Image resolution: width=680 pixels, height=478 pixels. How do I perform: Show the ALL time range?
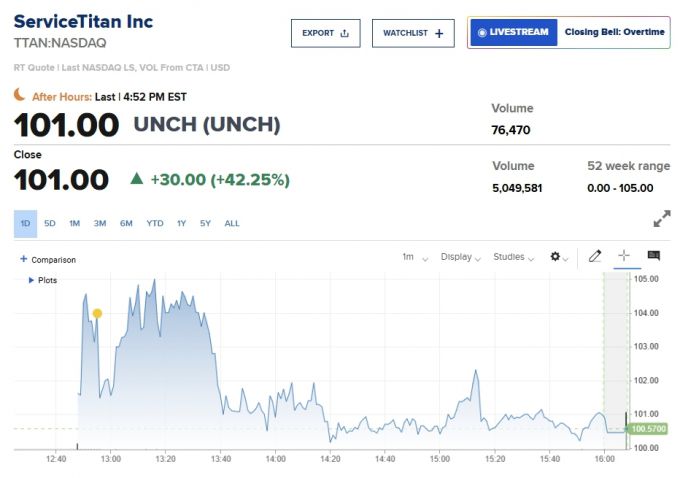(x=232, y=223)
